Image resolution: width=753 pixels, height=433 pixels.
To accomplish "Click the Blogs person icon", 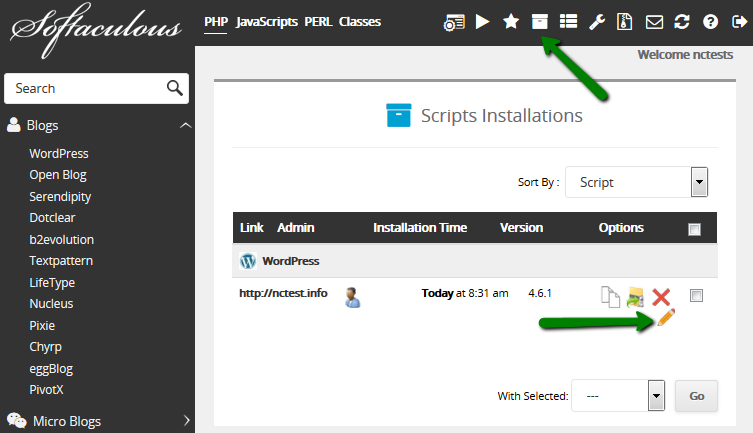I will click(x=14, y=125).
